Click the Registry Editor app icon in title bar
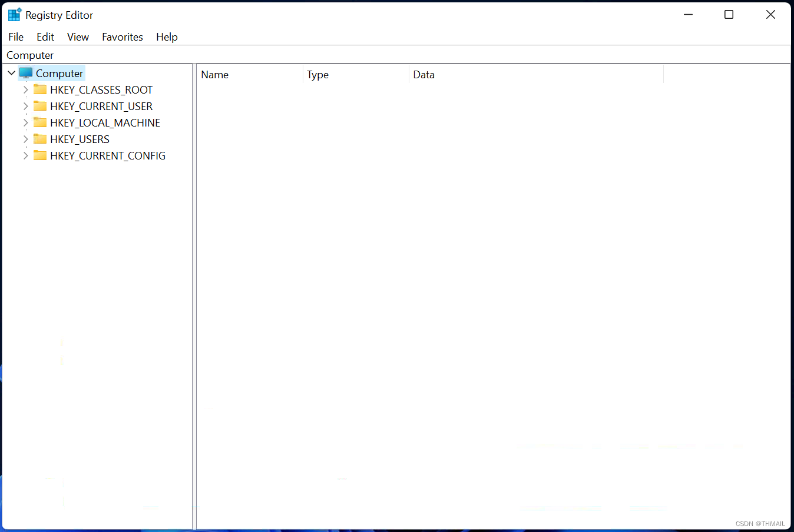 [x=15, y=15]
